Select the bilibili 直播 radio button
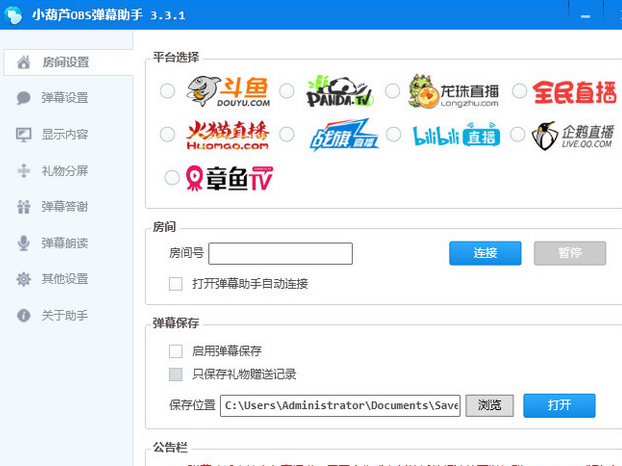622x466 pixels. pyautogui.click(x=394, y=134)
